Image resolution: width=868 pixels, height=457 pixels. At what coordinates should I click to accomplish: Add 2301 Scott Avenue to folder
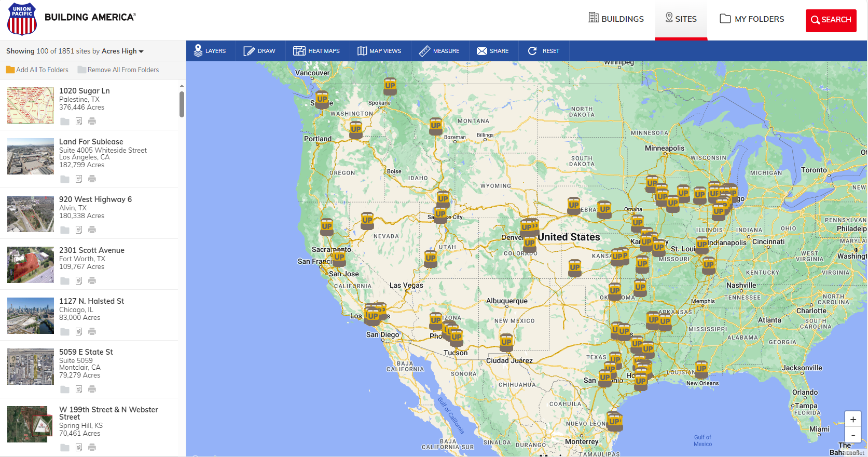(65, 281)
